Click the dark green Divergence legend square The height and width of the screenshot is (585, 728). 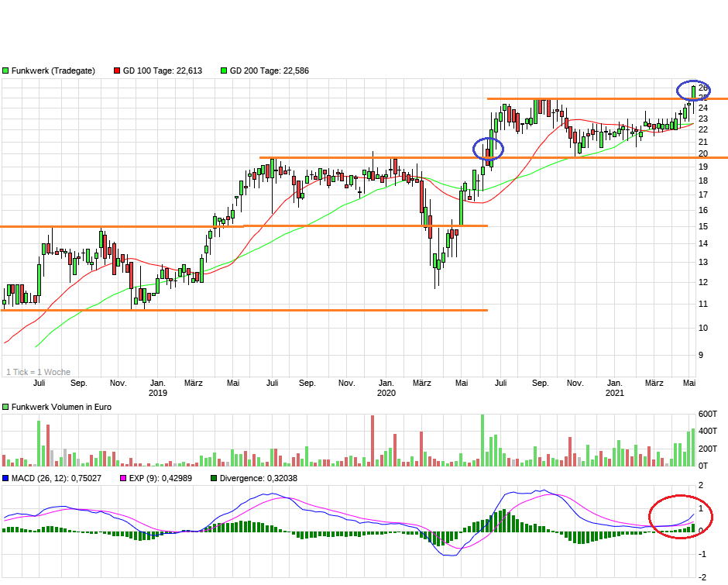coord(213,478)
